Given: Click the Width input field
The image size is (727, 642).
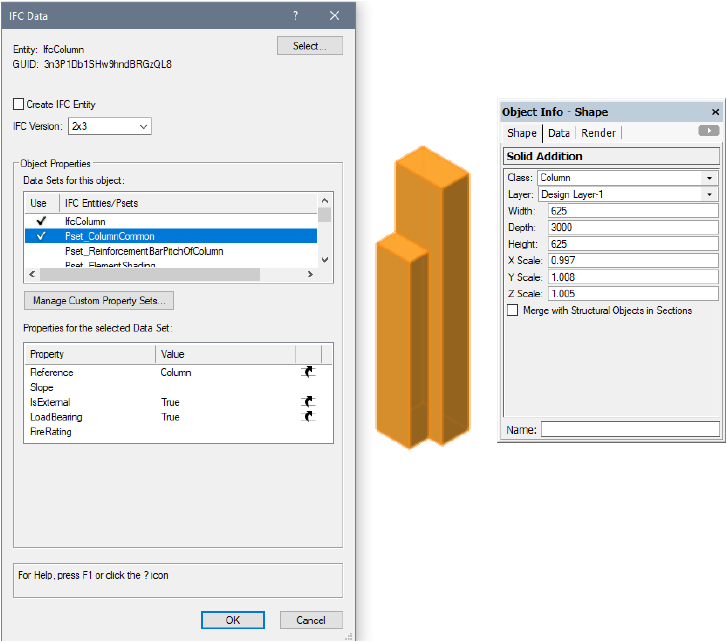Looking at the screenshot, I should (633, 211).
